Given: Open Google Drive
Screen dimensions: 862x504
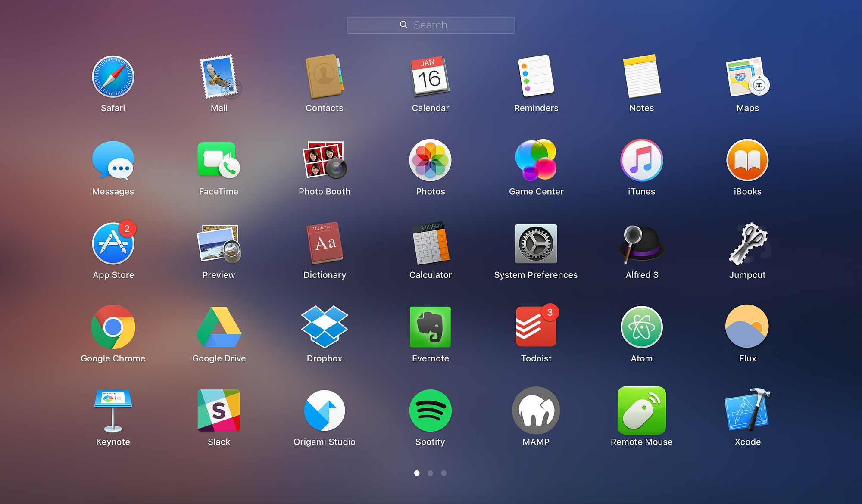Looking at the screenshot, I should tap(219, 327).
